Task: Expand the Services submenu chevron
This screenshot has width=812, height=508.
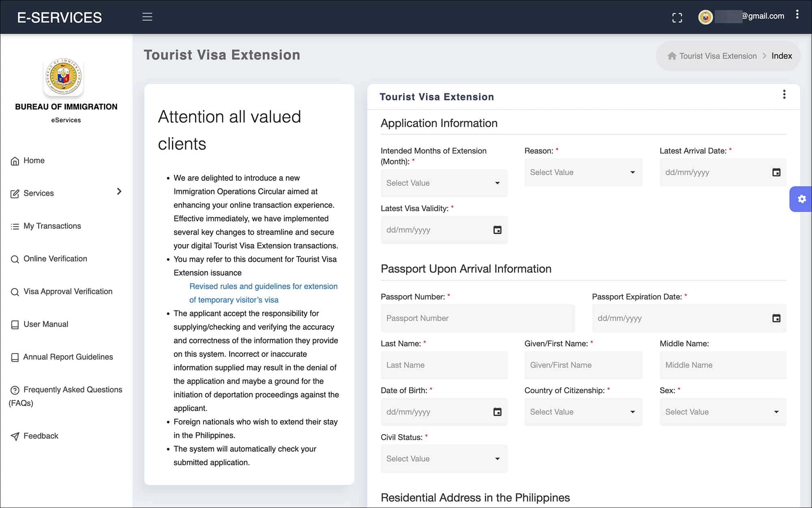Action: tap(119, 191)
